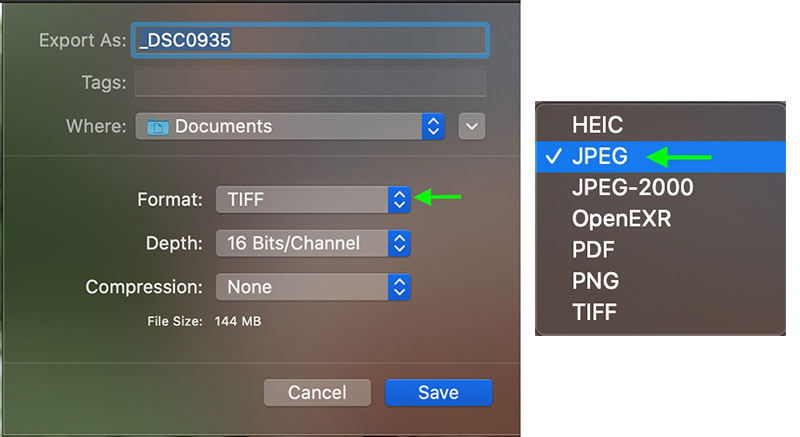Pick TIFF in the format menu
This screenshot has width=800, height=437.
(x=594, y=311)
